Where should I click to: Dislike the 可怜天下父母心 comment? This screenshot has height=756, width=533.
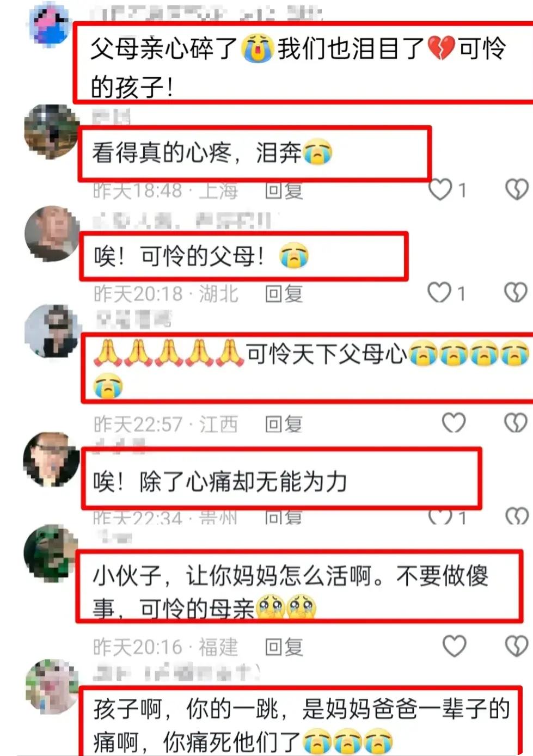516,423
